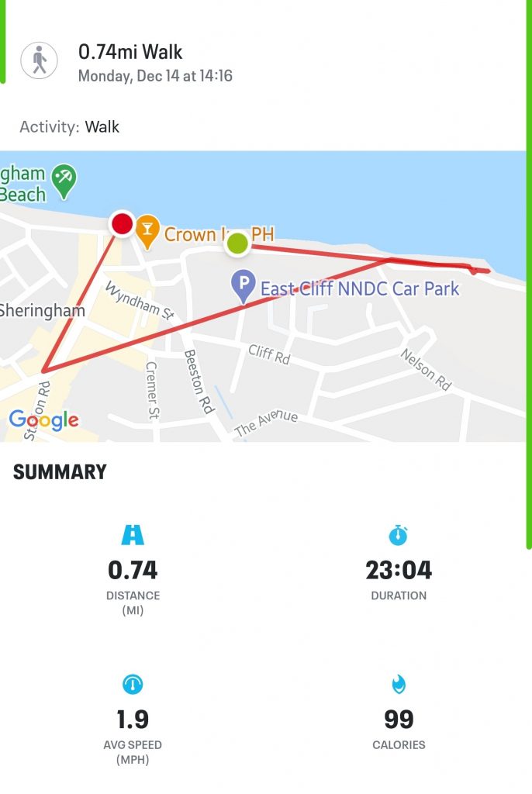
Task: Click the East Cliff NNDC Car Park label
Action: click(x=360, y=288)
